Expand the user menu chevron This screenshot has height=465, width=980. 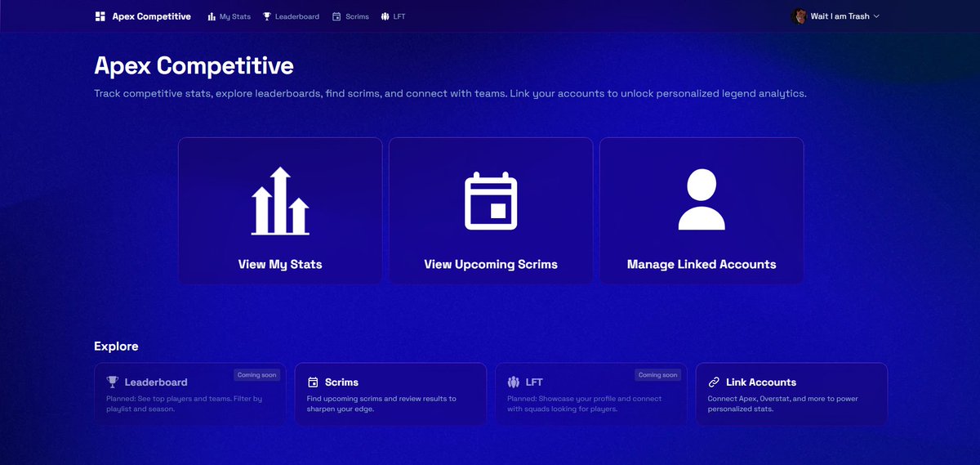pos(876,16)
